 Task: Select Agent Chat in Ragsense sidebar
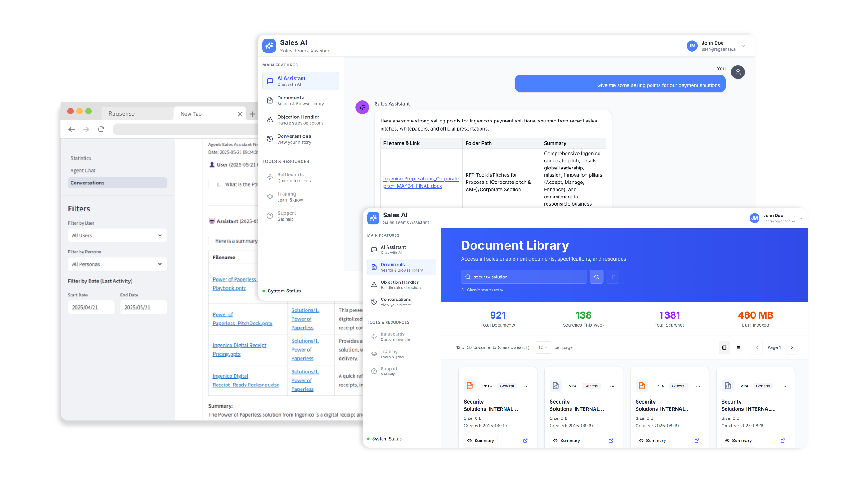pyautogui.click(x=83, y=170)
